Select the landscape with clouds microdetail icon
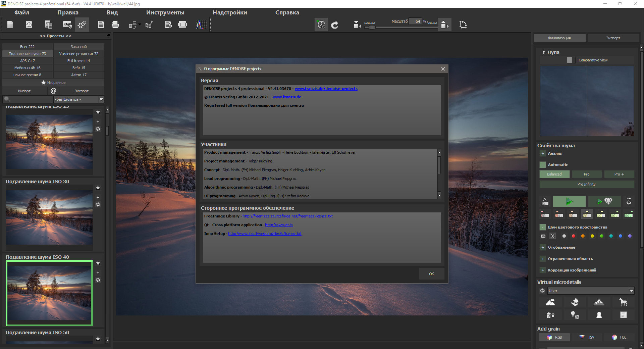Viewport: 644px width, 349px height. (550, 302)
